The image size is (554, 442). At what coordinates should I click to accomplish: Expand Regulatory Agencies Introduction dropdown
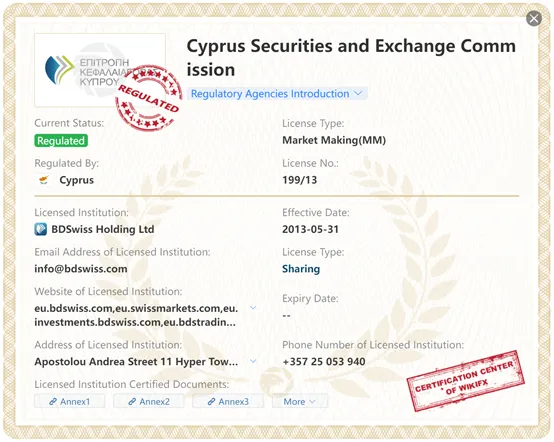(x=277, y=94)
